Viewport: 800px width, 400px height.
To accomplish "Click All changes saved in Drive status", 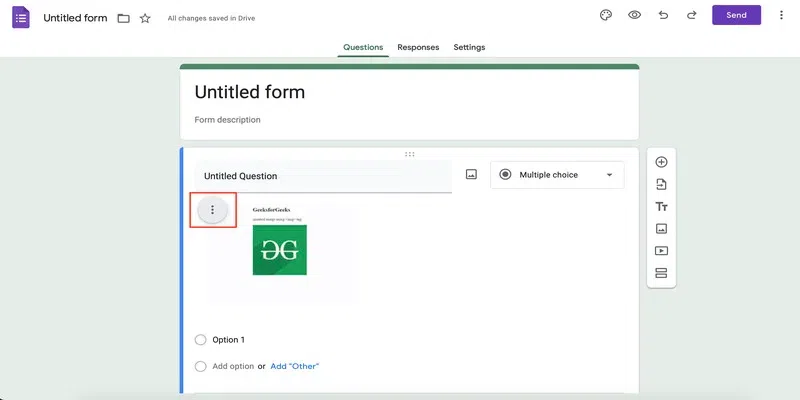I will tap(211, 18).
